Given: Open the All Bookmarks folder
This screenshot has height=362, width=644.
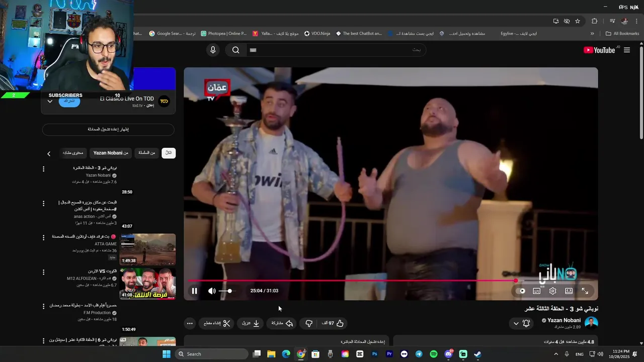Looking at the screenshot, I should pos(622,34).
